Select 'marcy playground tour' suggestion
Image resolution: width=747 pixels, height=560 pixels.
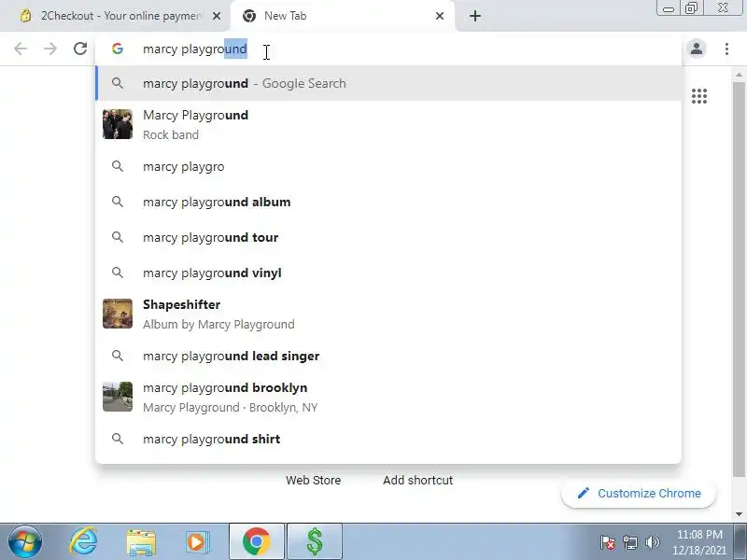coord(388,237)
